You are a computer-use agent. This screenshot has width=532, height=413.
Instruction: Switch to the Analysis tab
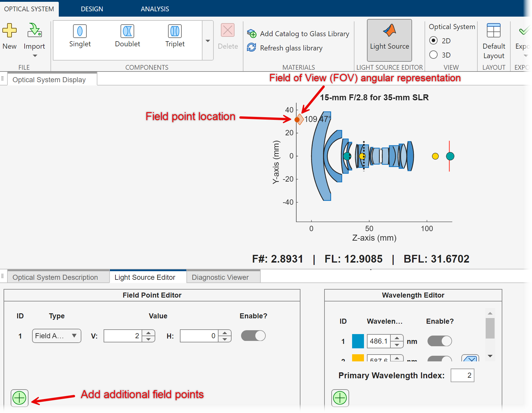click(155, 9)
